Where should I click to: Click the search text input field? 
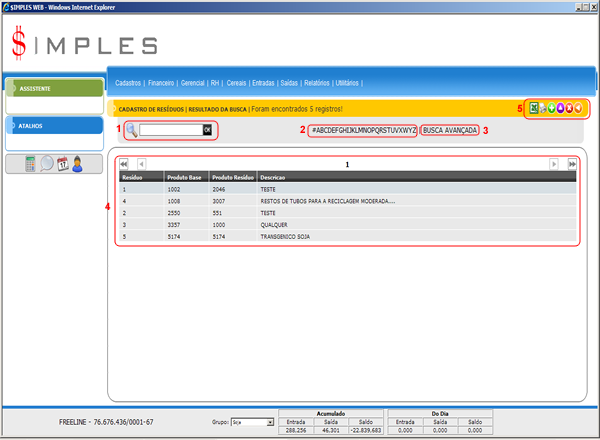pyautogui.click(x=170, y=130)
